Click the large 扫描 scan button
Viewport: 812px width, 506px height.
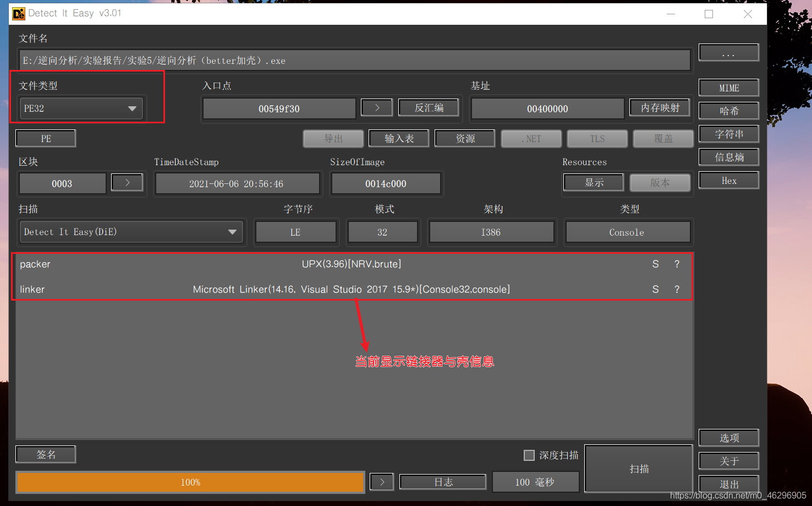pos(639,469)
